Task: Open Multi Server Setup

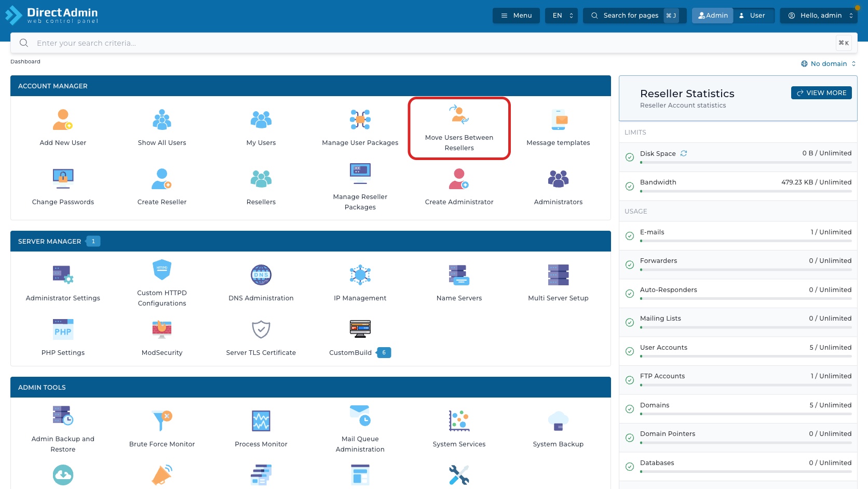Action: 558,283
